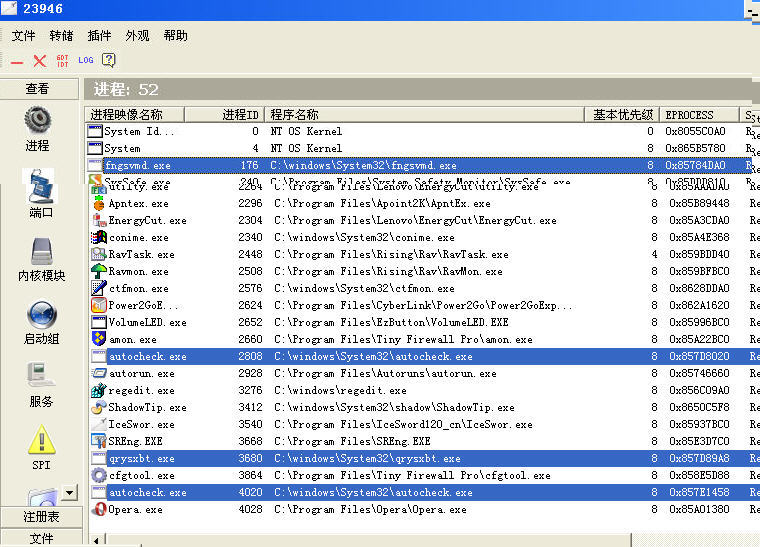Viewport: 760px width, 547px height.
Task: Open the 转储 menu
Action: coord(61,35)
